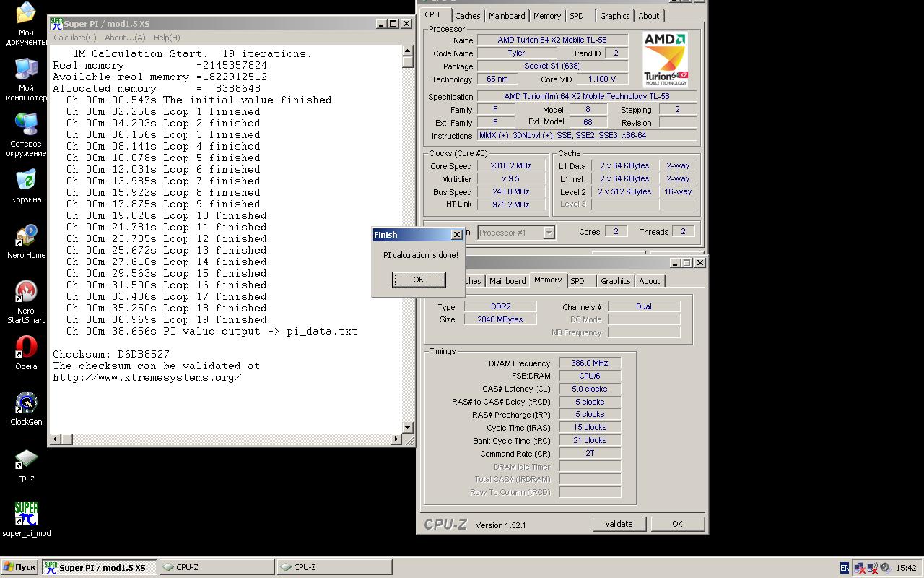
Task: Open the EN language indicator in tray
Action: [845, 568]
